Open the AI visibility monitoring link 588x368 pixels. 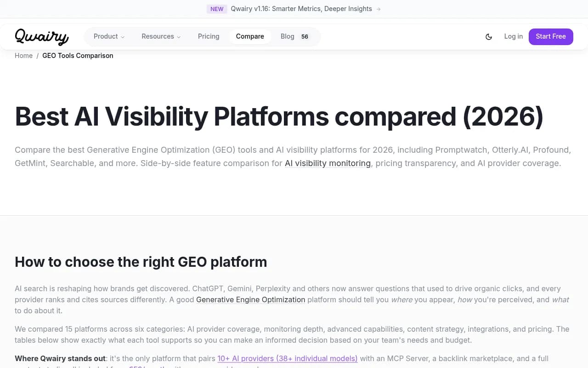(x=328, y=163)
